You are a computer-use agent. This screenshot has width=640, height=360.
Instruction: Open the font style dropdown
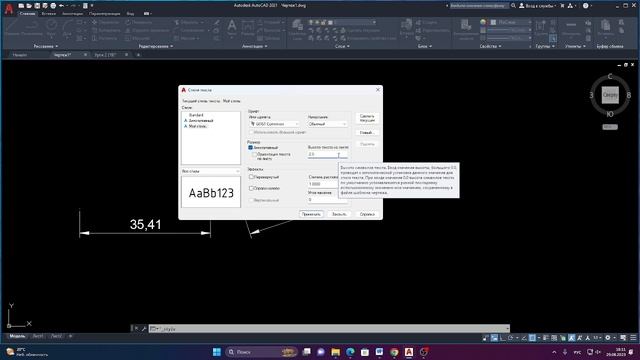(327, 124)
